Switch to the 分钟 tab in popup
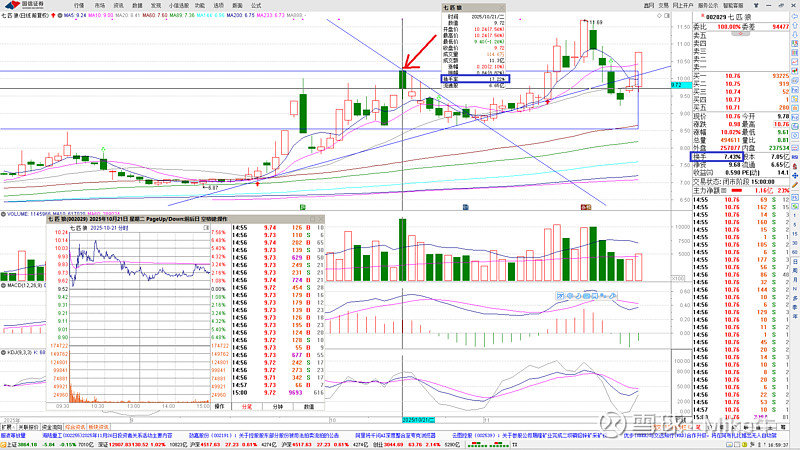 tap(278, 407)
